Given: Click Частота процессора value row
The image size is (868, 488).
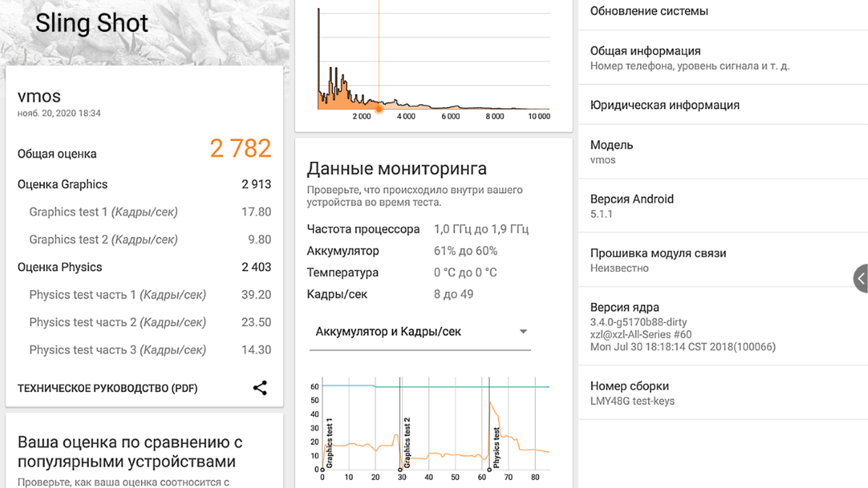Looking at the screenshot, I should [418, 229].
